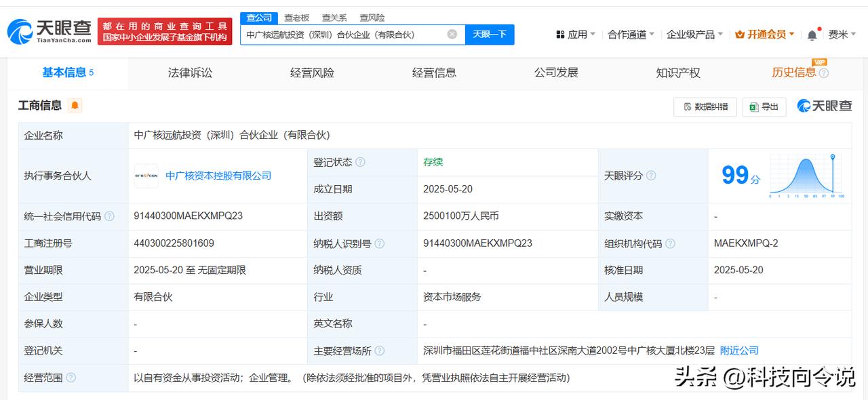Click the help icon beside 历史信息 tab
868x400 pixels.
823,73
